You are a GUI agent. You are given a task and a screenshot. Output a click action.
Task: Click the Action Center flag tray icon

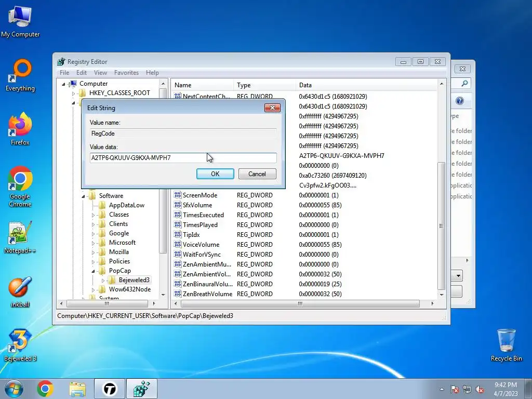454,390
